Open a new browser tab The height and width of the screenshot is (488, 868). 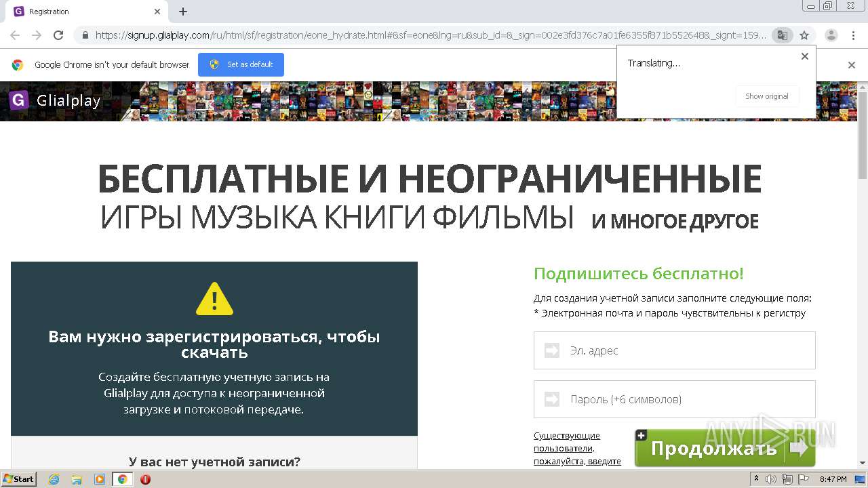tap(183, 12)
